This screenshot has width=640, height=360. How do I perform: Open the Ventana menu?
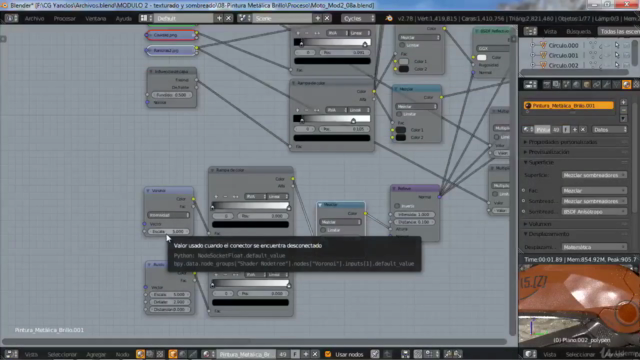pyautogui.click(x=96, y=18)
